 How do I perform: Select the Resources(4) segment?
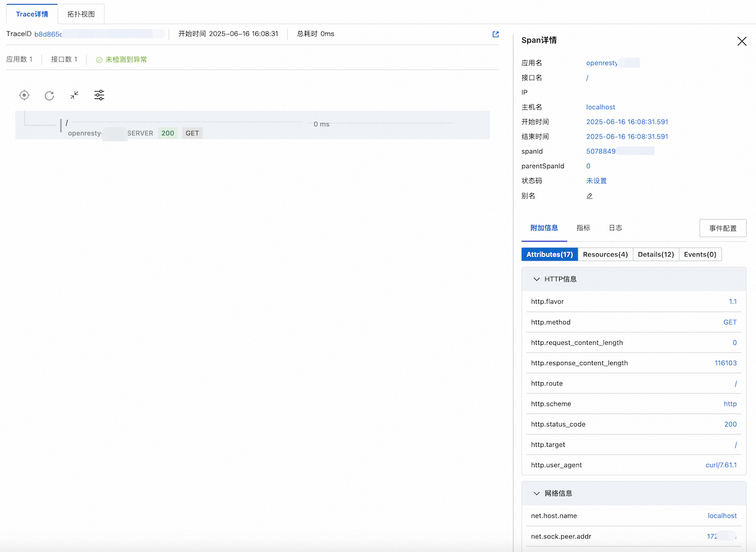[605, 254]
